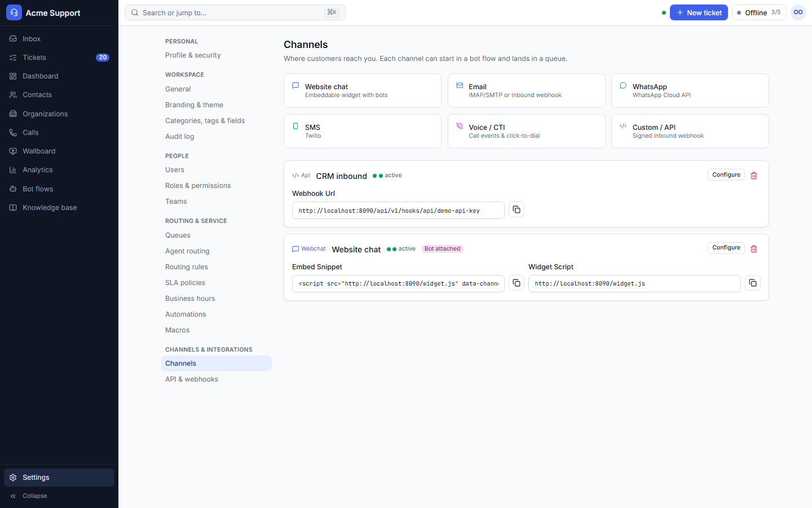Focus the Search or jump to field
This screenshot has width=812, height=508.
click(x=235, y=12)
